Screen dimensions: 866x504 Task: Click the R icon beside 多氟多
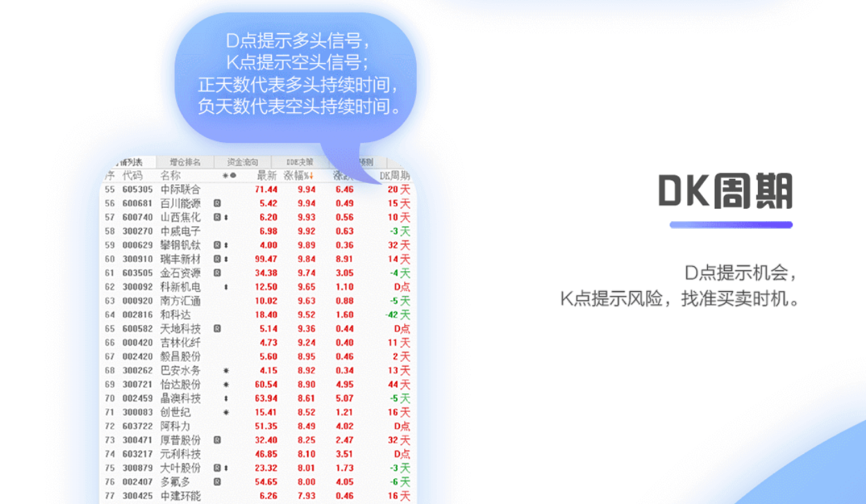coord(217,482)
